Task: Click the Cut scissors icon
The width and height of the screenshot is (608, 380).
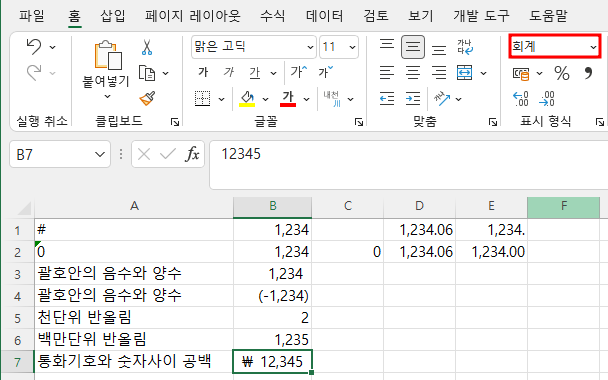Action: 147,47
